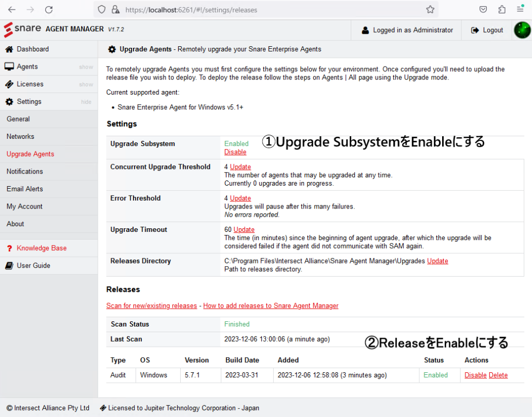Expand the Agents submenu with show
Image resolution: width=532 pixels, height=417 pixels.
pyautogui.click(x=86, y=67)
